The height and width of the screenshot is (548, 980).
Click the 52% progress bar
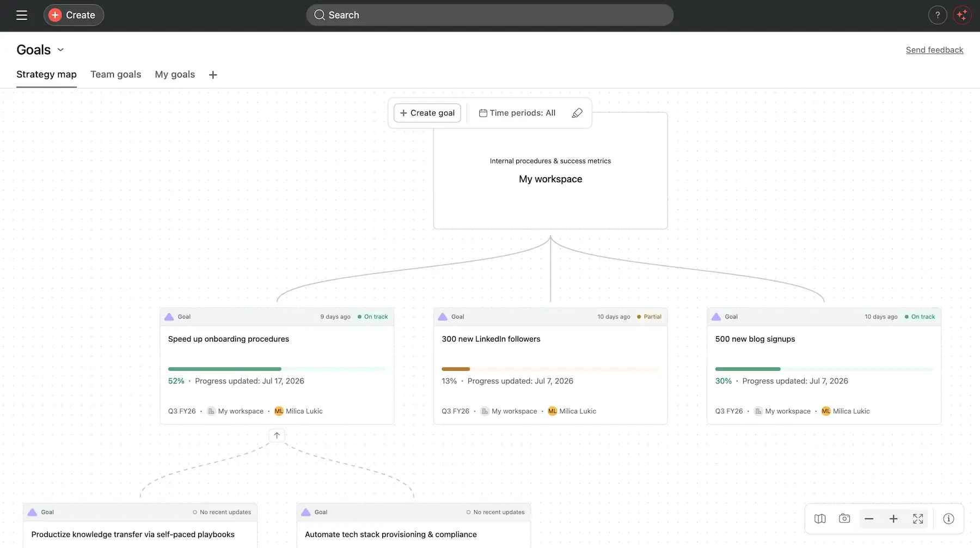click(277, 369)
